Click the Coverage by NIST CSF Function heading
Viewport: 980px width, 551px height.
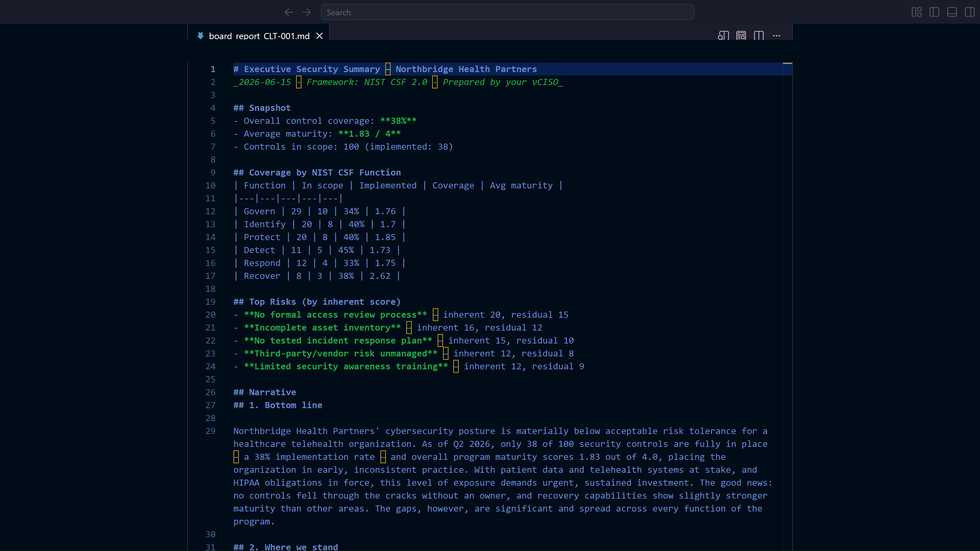[317, 173]
